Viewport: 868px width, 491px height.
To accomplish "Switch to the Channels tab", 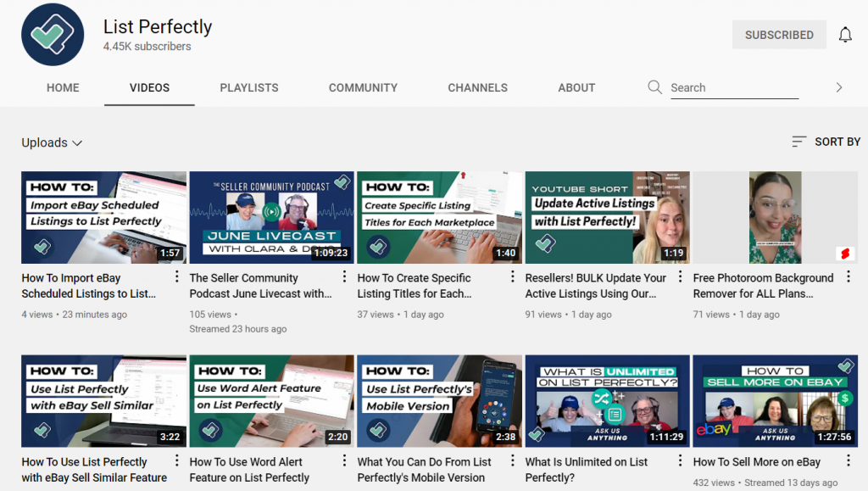I will 478,87.
